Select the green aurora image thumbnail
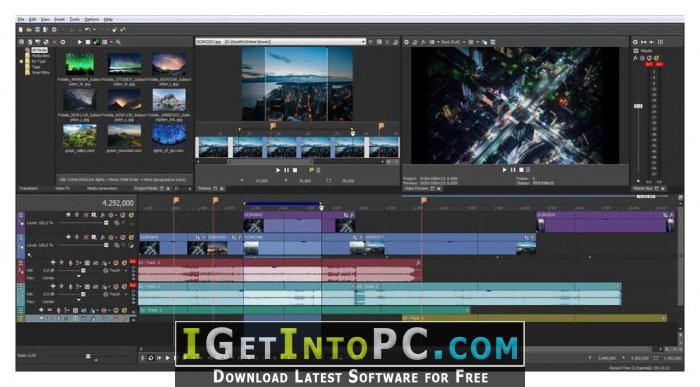Image resolution: width=700 pixels, height=387 pixels. (x=80, y=64)
